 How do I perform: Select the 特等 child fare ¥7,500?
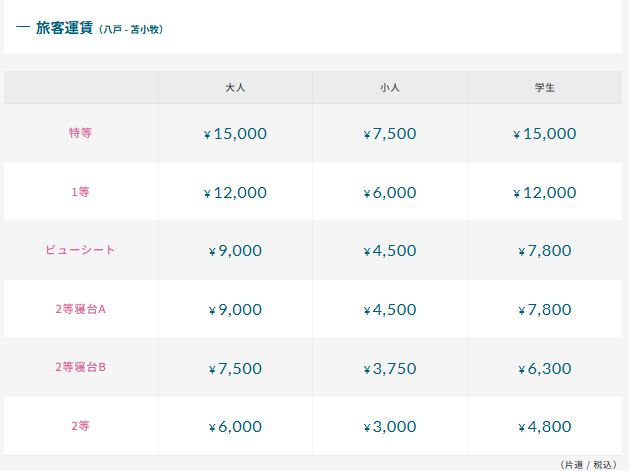390,134
